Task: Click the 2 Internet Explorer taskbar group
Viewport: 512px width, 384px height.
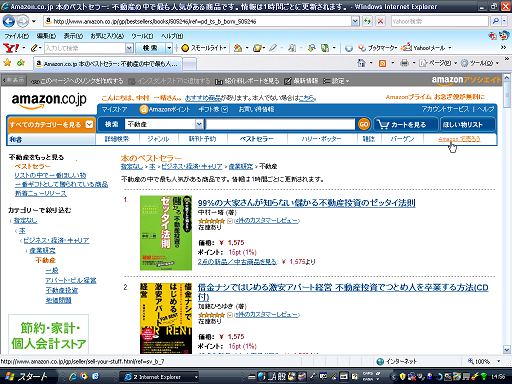Action: (x=159, y=377)
